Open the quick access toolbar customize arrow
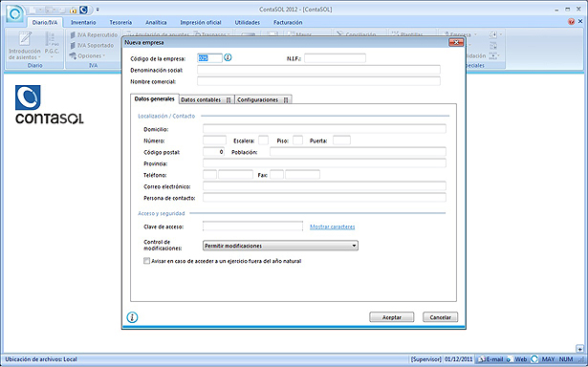The width and height of the screenshot is (588, 367). point(98,10)
